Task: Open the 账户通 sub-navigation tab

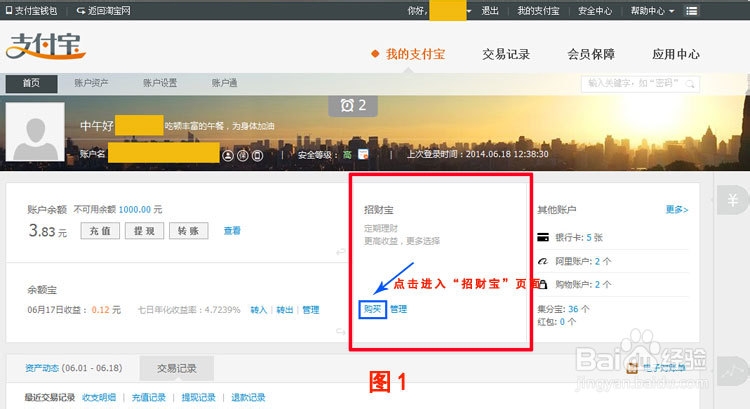Action: 224,83
